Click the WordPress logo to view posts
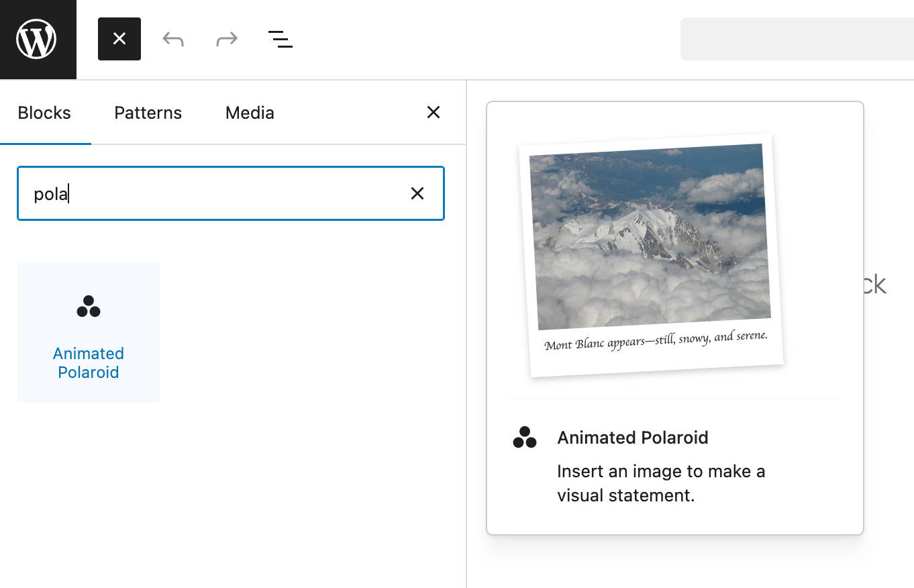The image size is (914, 588). pos(38,39)
